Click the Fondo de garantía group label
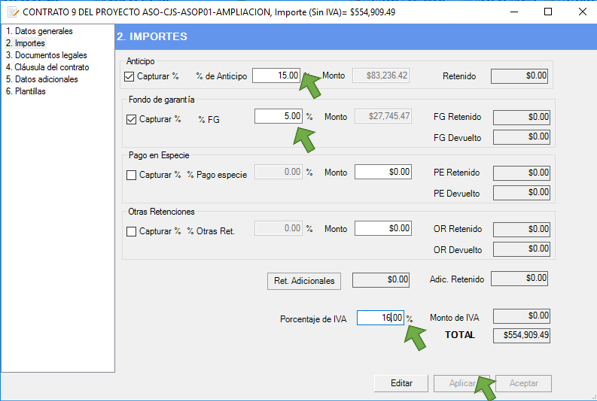 click(x=161, y=100)
